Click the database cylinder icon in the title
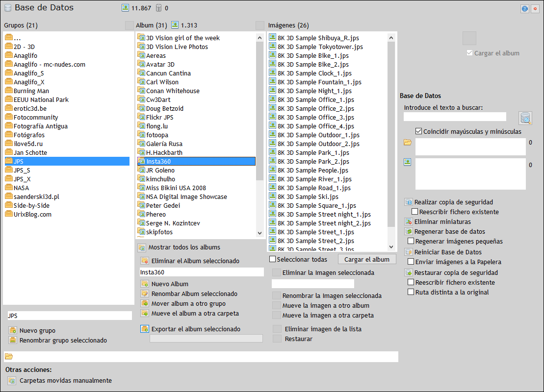Screen dimensions: 544x392 click(x=8, y=8)
